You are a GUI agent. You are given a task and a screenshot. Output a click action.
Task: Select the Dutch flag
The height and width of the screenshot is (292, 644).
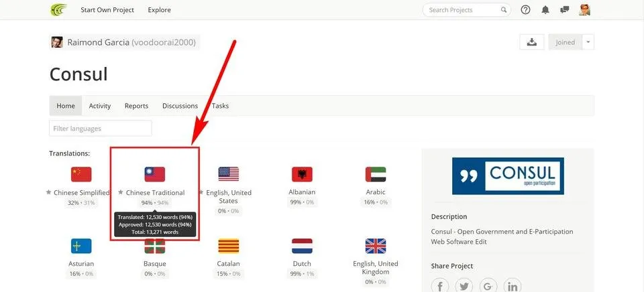click(x=302, y=246)
